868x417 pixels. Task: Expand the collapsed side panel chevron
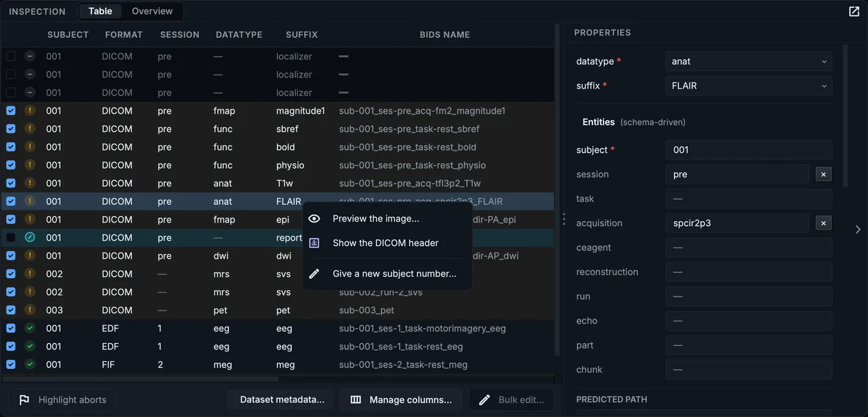coord(858,229)
